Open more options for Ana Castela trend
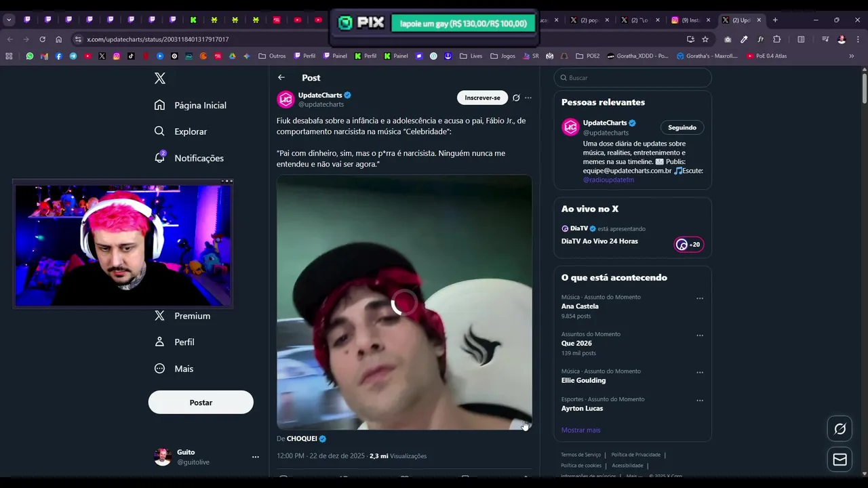Screen dimensions: 868x488 [x=700, y=298]
